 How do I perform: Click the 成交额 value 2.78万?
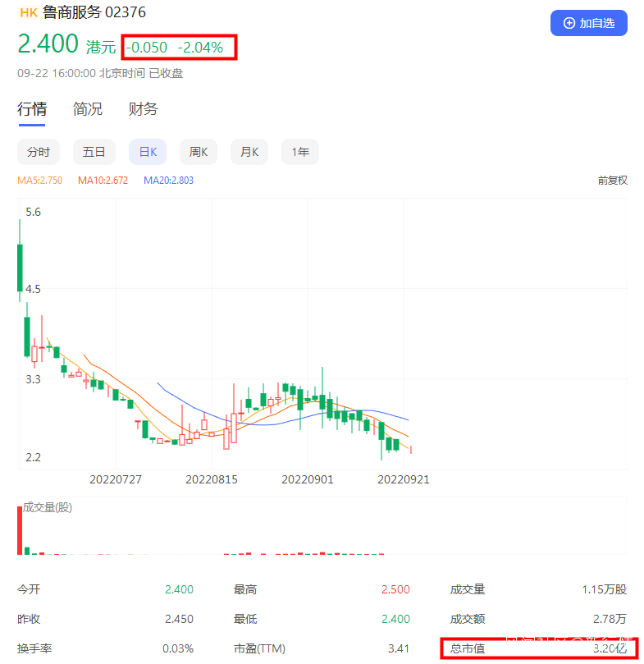(x=610, y=619)
